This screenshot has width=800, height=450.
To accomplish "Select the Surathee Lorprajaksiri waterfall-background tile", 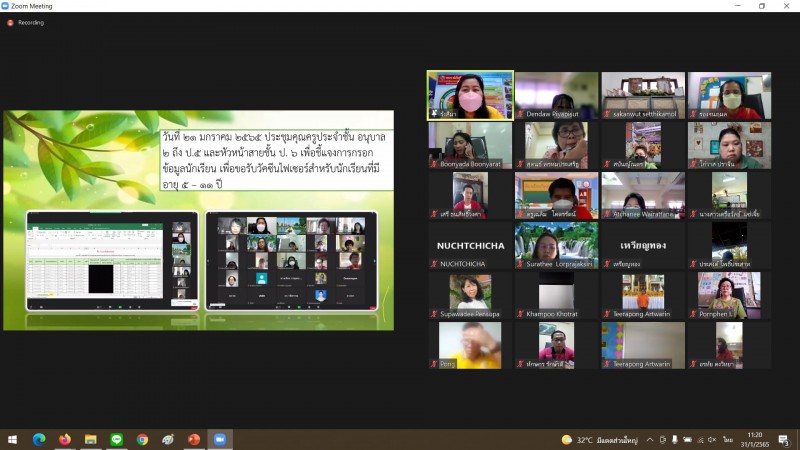I will (x=557, y=245).
